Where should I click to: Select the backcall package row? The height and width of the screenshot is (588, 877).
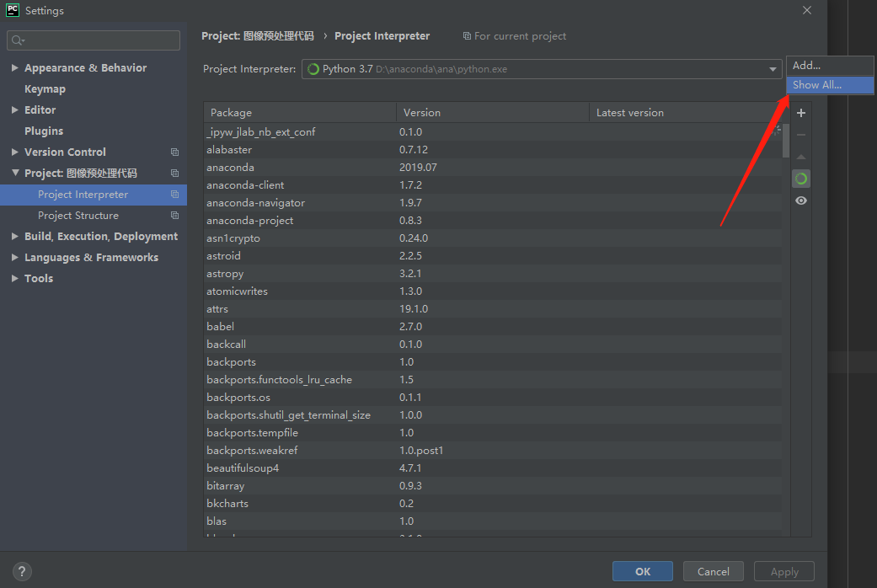pos(493,344)
